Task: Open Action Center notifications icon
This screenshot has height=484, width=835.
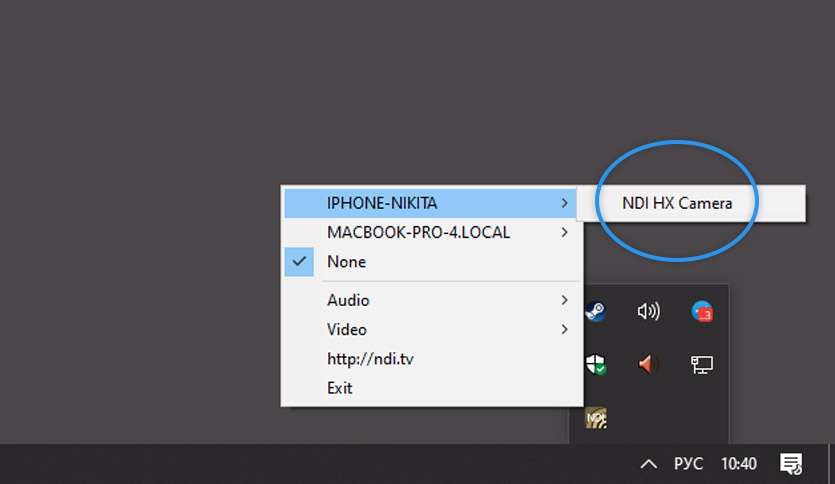Action: pyautogui.click(x=791, y=464)
